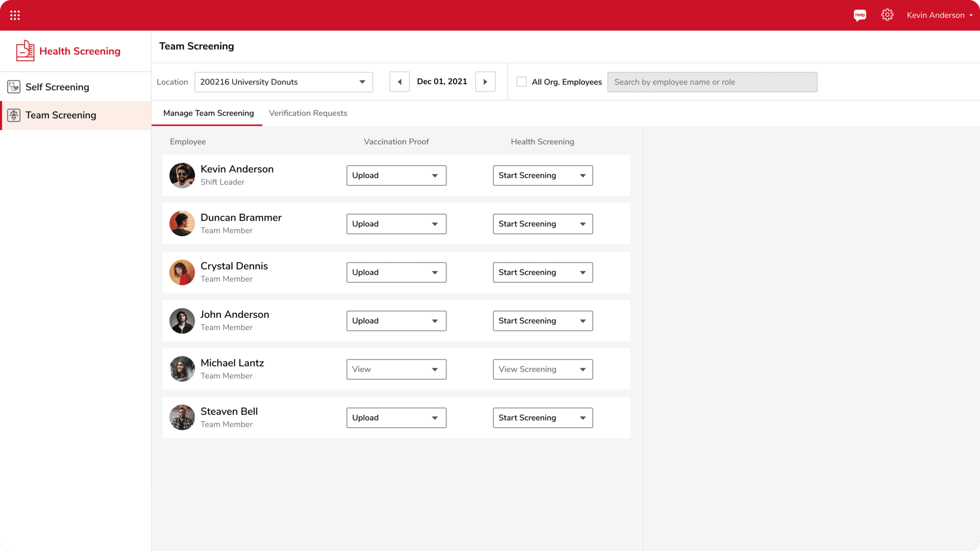
Task: Open the Kevin Anderson user account menu
Action: [939, 15]
